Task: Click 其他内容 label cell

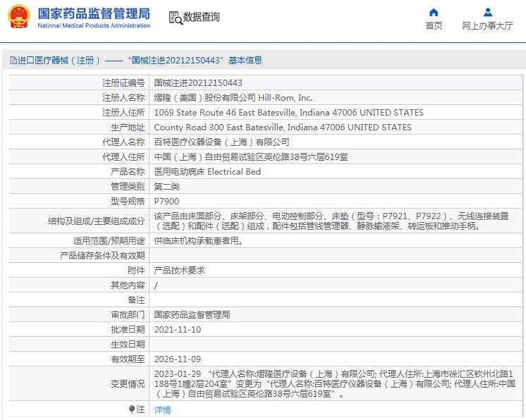Action: pos(79,285)
